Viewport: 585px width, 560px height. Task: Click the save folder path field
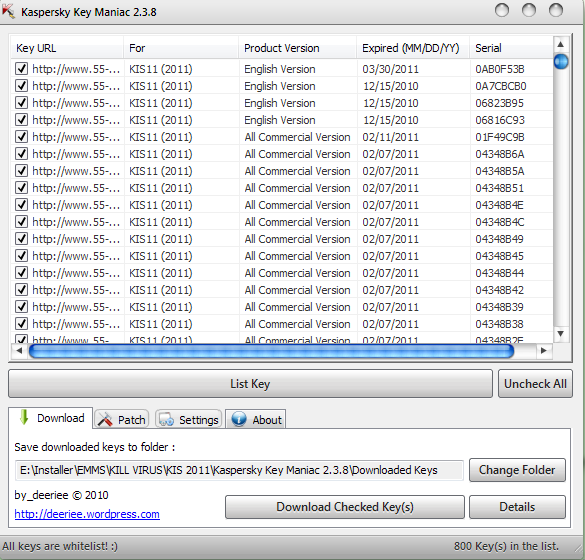pos(239,470)
